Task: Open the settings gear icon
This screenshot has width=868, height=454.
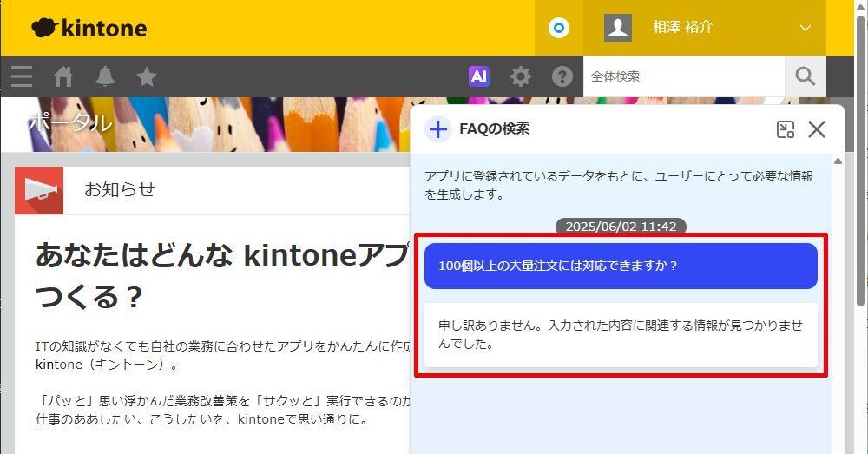Action: tap(520, 76)
